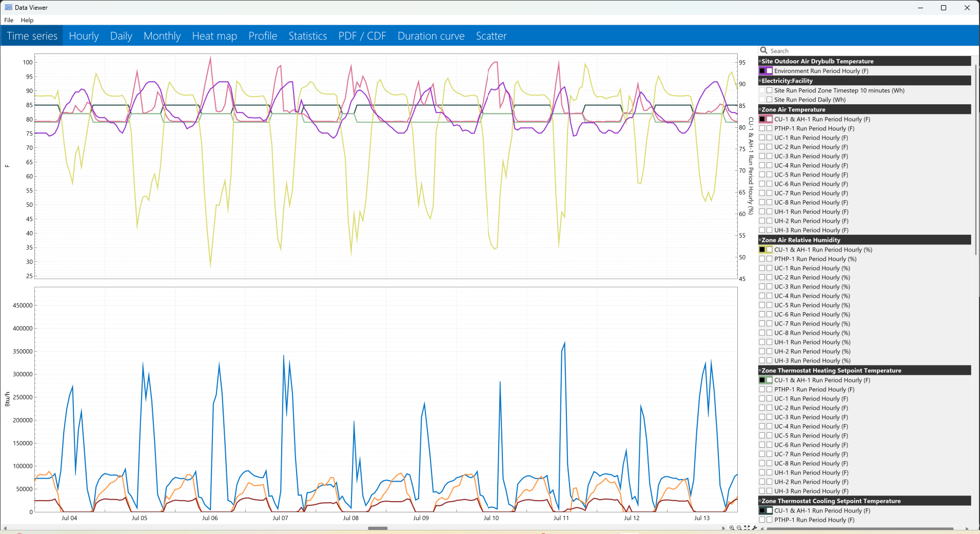Click purple color swatch for Environment Run Period
The width and height of the screenshot is (980, 534).
click(762, 71)
